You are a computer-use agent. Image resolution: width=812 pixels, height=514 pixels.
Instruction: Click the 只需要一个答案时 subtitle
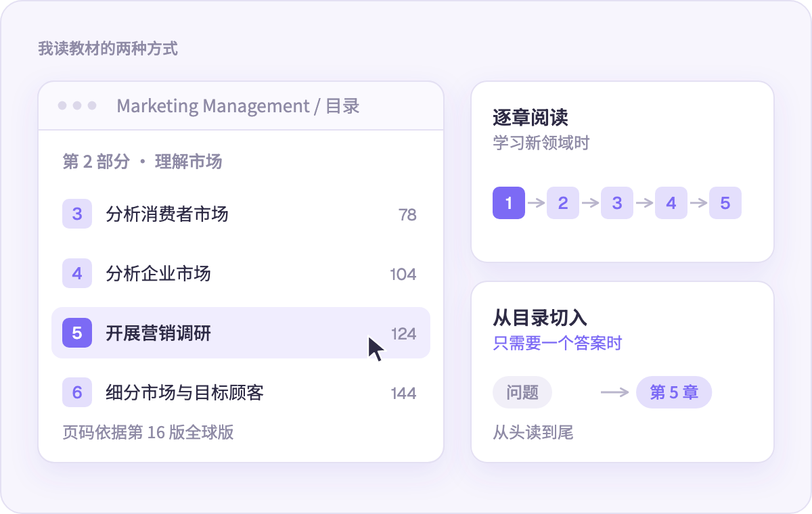(558, 343)
